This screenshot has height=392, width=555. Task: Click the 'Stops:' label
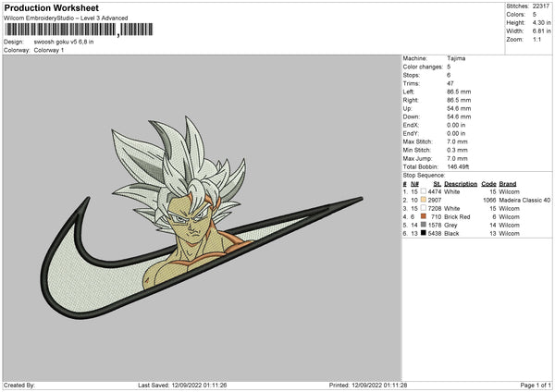pos(412,75)
